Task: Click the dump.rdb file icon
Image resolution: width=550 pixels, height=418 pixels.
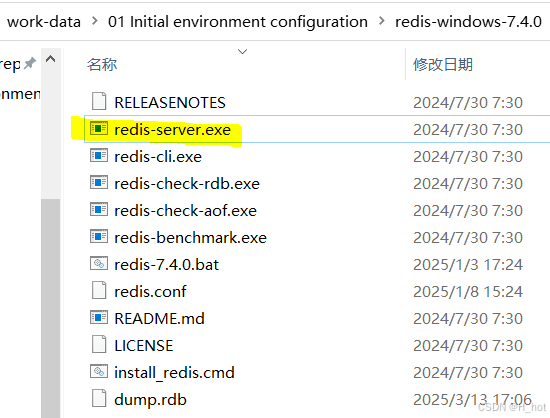Action: [99, 398]
